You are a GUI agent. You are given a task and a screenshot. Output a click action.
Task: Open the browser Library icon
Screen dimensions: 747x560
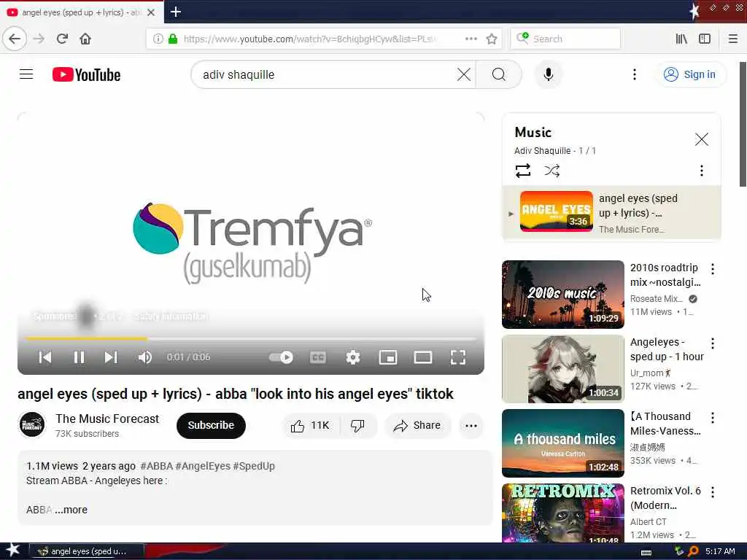(681, 39)
